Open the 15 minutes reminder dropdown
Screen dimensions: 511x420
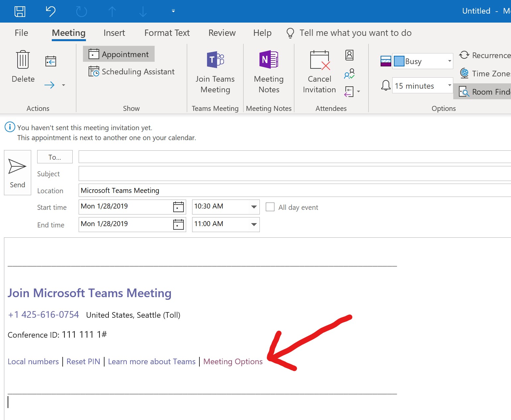coord(449,86)
